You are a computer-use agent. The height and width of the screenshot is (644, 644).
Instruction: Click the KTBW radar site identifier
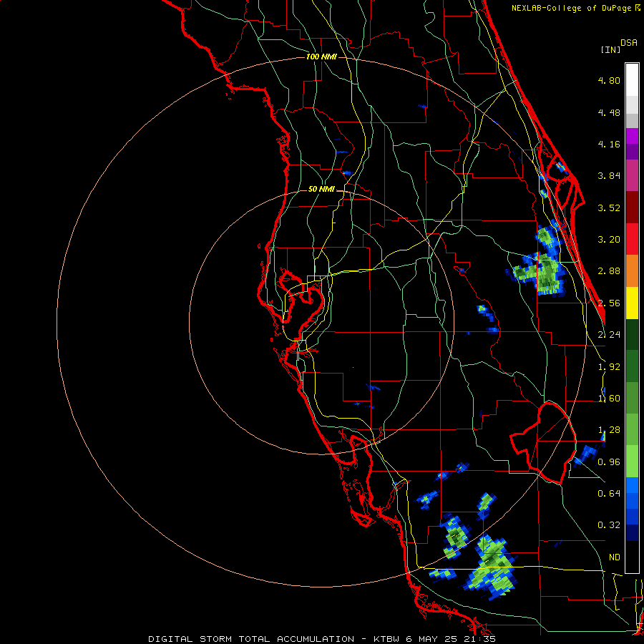click(387, 639)
